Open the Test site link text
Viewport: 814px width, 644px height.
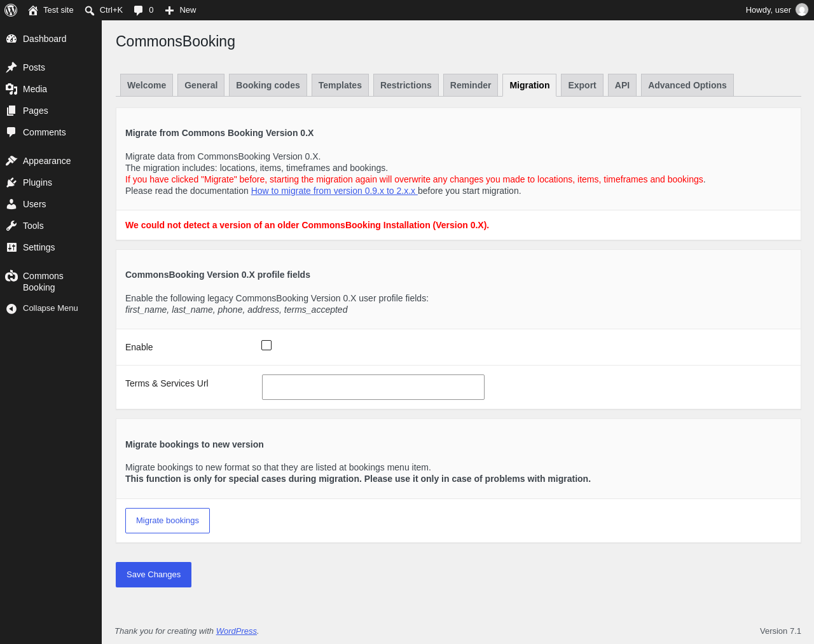click(59, 10)
